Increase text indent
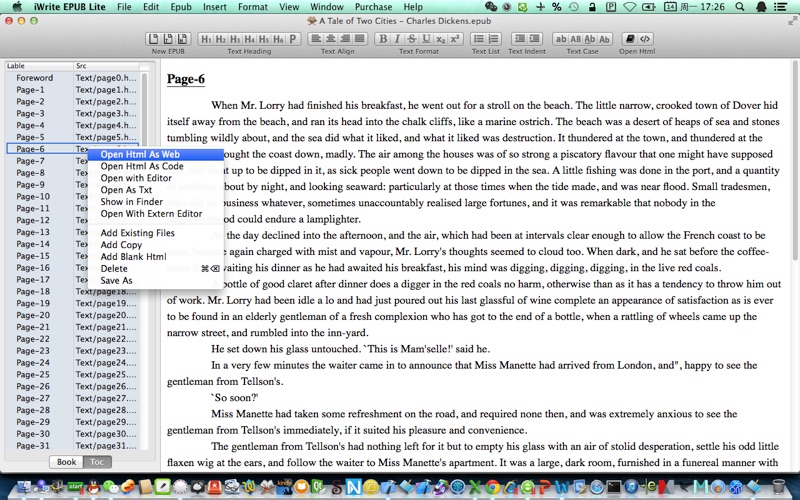This screenshot has height=500, width=800. click(534, 39)
